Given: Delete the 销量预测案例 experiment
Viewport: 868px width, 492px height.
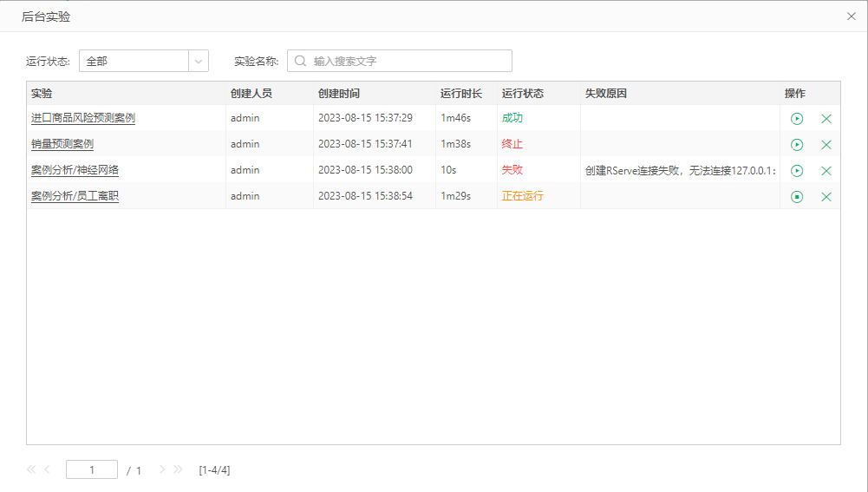Looking at the screenshot, I should coord(826,145).
